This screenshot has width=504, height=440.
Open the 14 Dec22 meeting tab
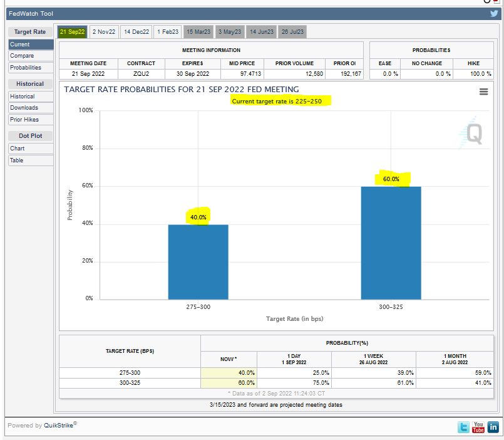point(136,32)
